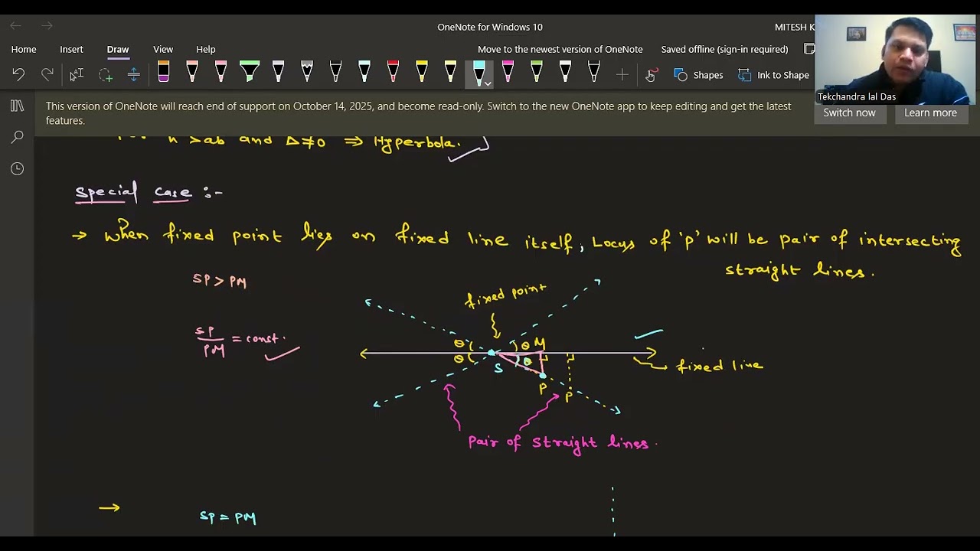Click the 'SP > PM' handwritten text
This screenshot has height=551, width=980.
[x=220, y=281]
